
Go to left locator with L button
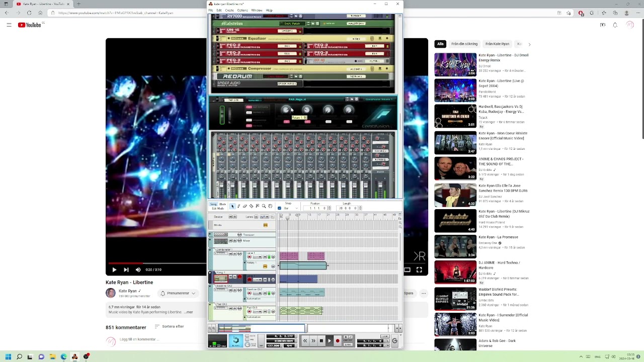point(388,341)
